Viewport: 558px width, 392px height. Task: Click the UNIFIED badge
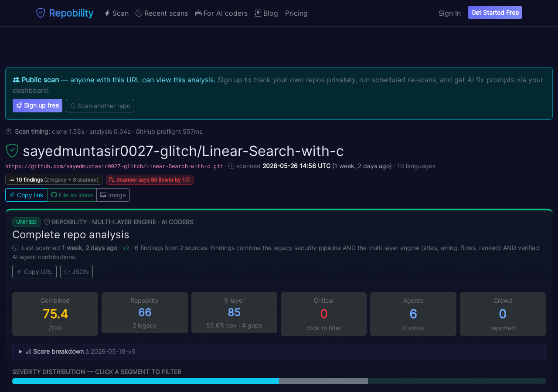coord(26,222)
